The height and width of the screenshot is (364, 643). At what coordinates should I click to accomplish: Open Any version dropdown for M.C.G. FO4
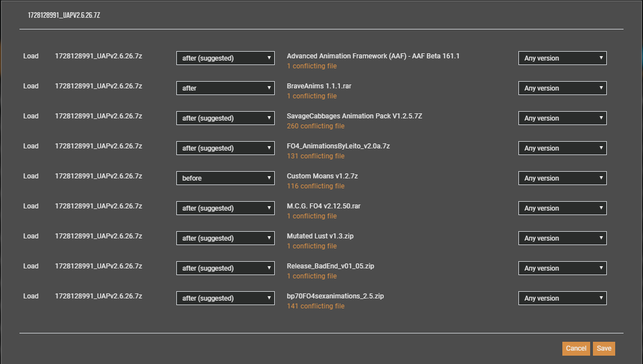562,208
